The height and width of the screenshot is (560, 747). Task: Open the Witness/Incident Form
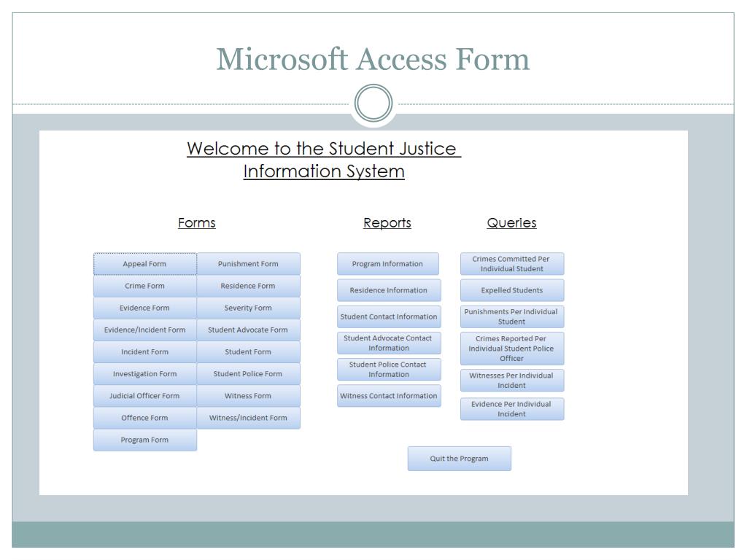[x=248, y=418]
